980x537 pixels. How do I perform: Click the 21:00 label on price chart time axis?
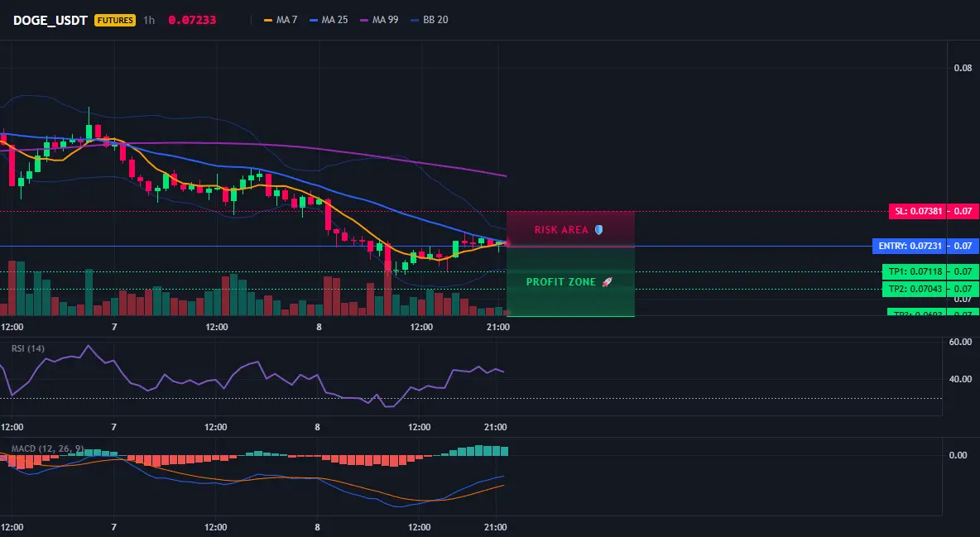click(x=497, y=327)
